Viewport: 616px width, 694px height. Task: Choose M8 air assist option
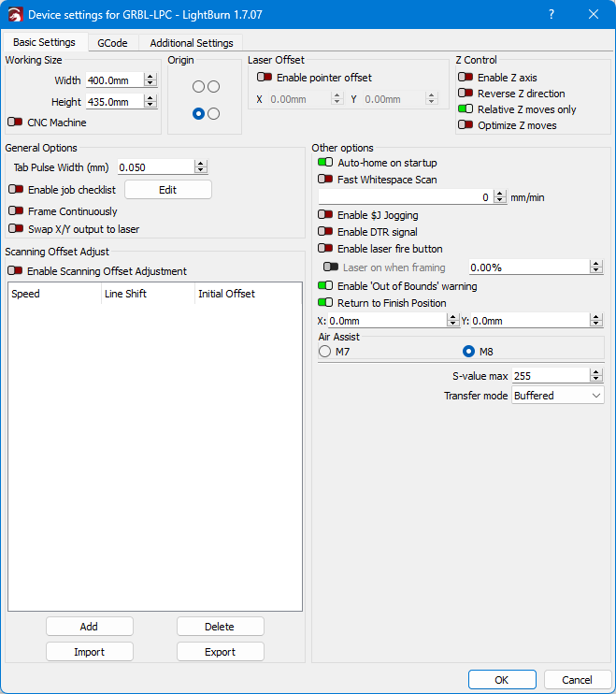(x=468, y=352)
